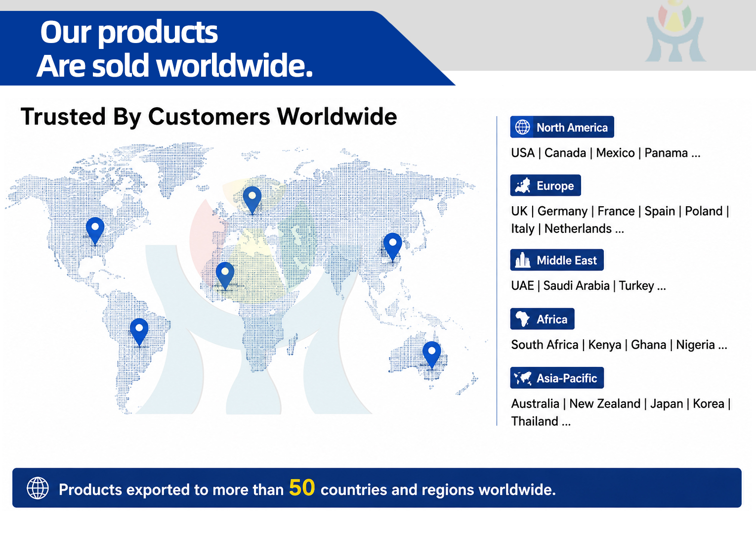Screen dimensions: 756x538
Task: Select the Middle East region label
Action: coord(557,260)
